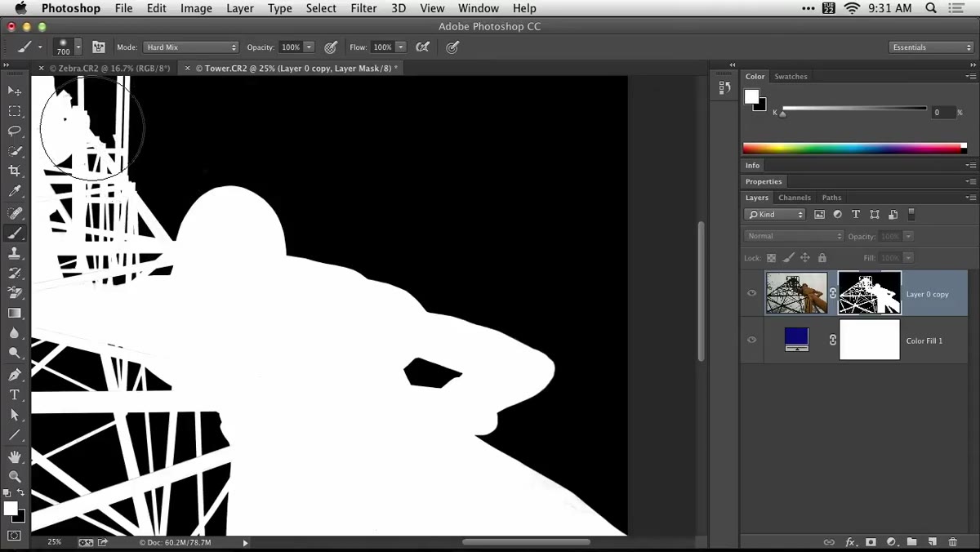
Task: Toggle pressure for opacity icon
Action: [x=331, y=47]
